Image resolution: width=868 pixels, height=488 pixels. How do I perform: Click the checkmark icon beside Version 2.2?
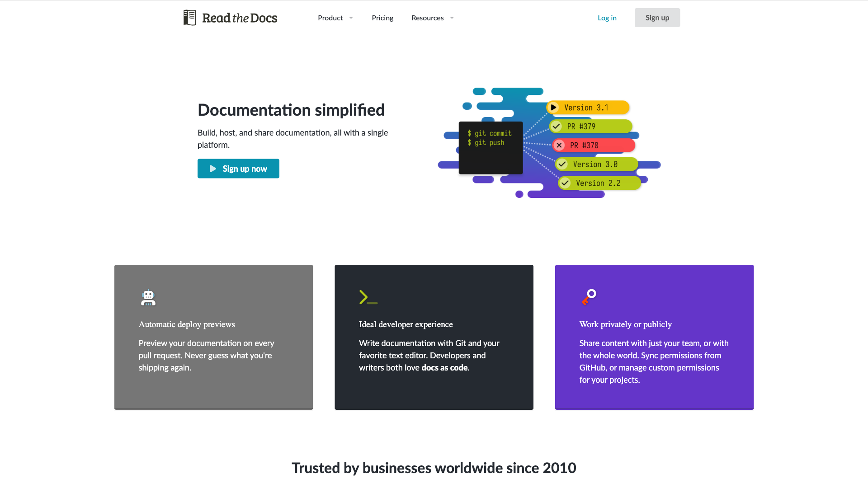565,183
